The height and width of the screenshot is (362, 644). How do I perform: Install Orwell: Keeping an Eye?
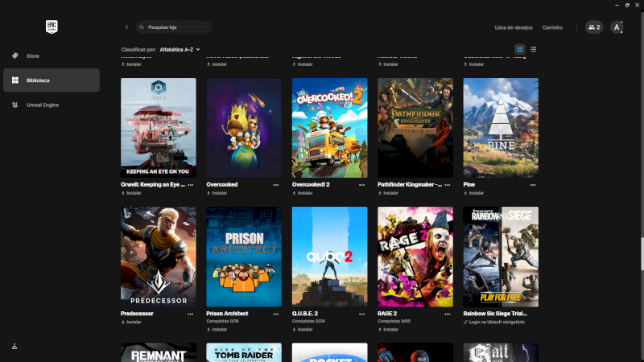pos(131,193)
